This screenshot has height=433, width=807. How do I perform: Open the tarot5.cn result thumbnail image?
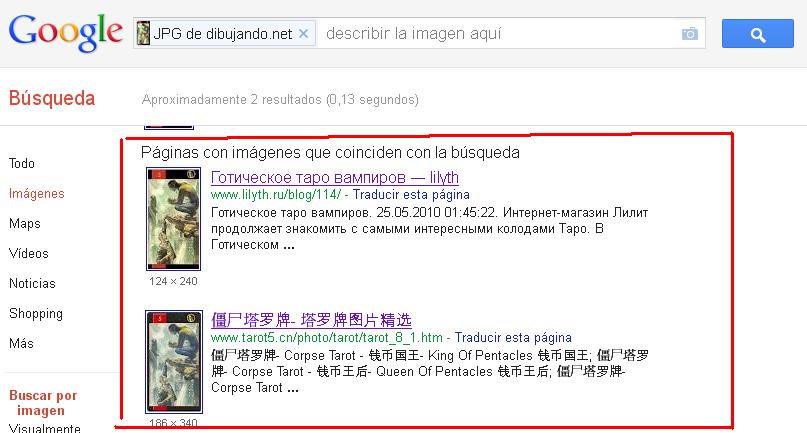click(174, 361)
